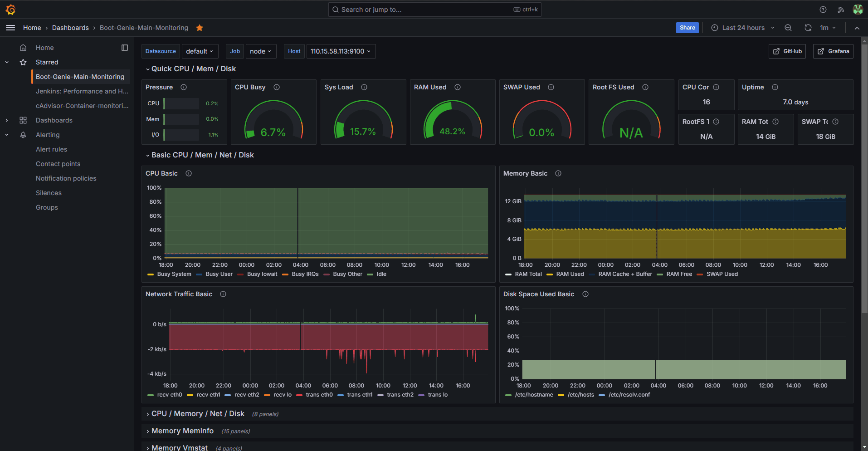This screenshot has width=868, height=451.
Task: Click the Uptime info icon
Action: tap(775, 87)
